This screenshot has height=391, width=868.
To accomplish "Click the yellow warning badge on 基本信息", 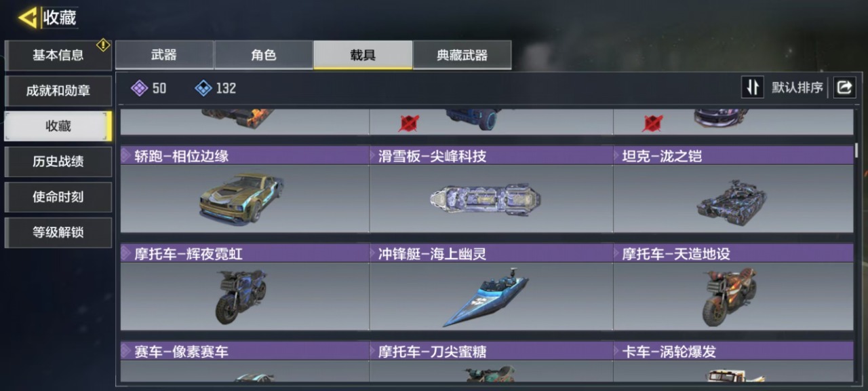I will (103, 45).
